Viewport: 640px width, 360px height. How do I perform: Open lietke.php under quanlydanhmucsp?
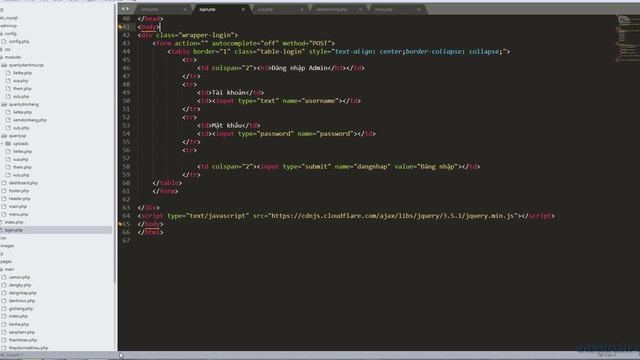[x=22, y=73]
